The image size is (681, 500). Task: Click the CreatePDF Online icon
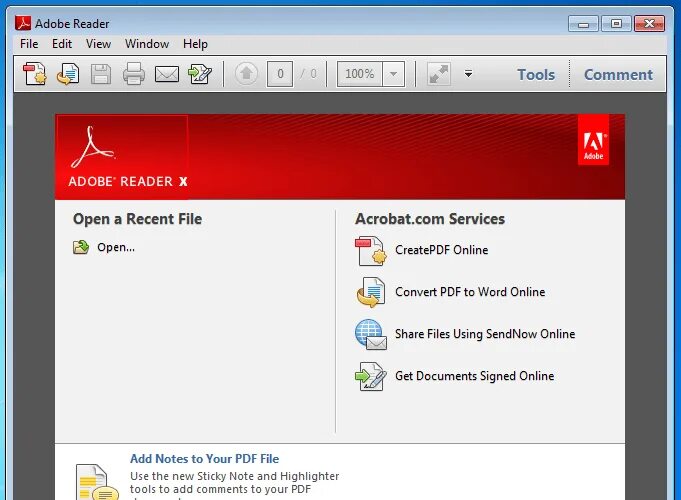pyautogui.click(x=370, y=251)
